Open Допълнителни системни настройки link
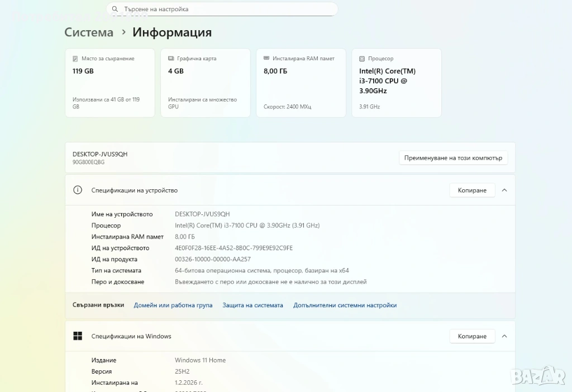The height and width of the screenshot is (392, 572). (x=345, y=305)
